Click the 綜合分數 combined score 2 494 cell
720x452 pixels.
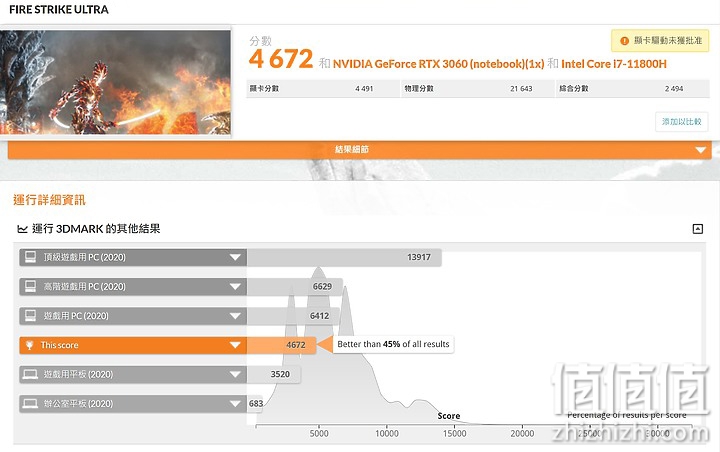(633, 89)
